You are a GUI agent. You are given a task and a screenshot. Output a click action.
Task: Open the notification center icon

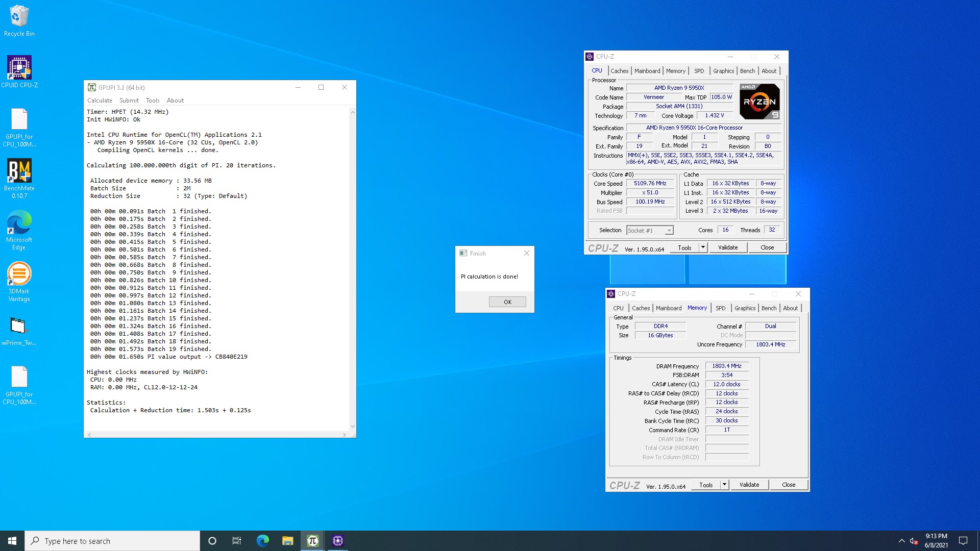[963, 541]
